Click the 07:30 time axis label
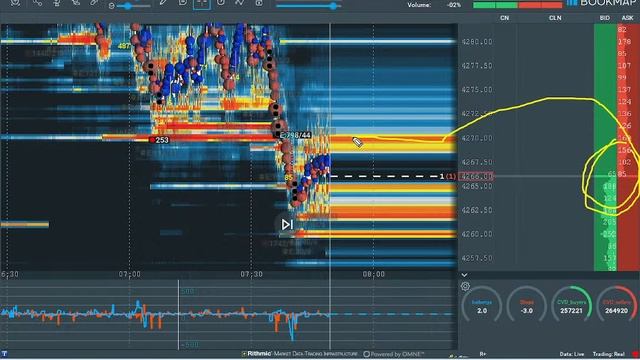 pos(251,274)
